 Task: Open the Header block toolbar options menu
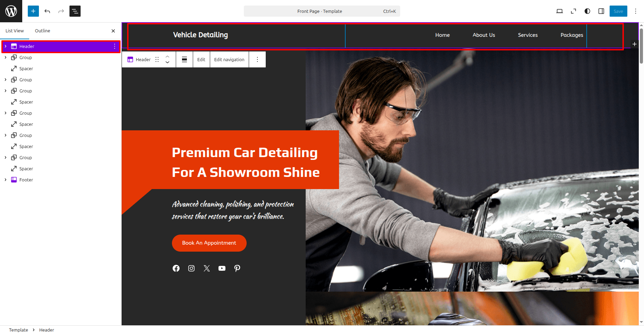[x=257, y=59]
